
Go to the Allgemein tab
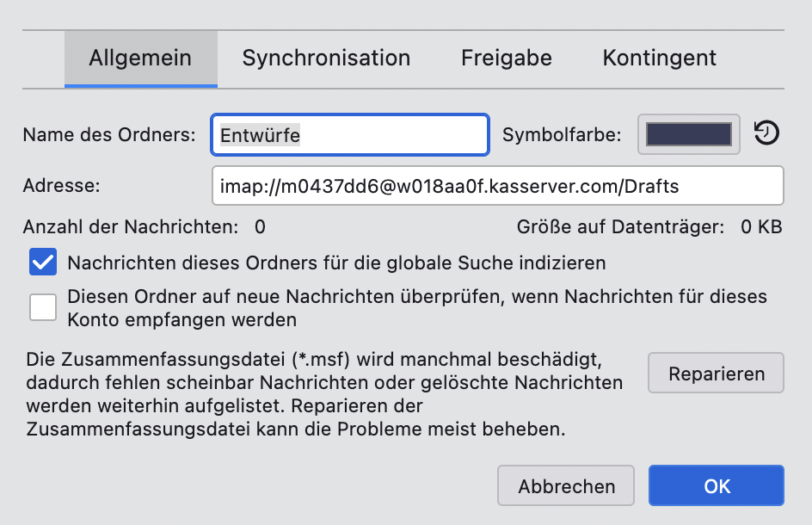pos(140,59)
